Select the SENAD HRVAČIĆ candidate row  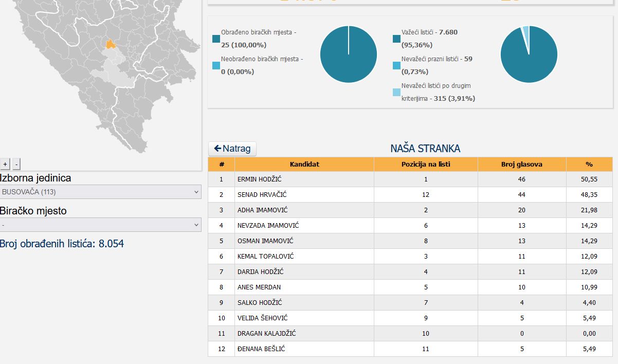point(410,195)
